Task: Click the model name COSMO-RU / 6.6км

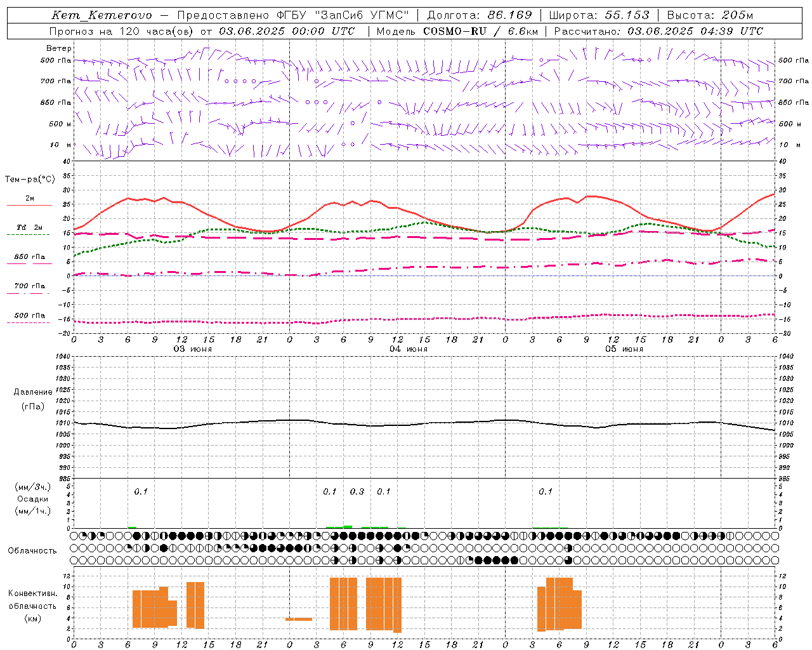Action: (x=480, y=31)
